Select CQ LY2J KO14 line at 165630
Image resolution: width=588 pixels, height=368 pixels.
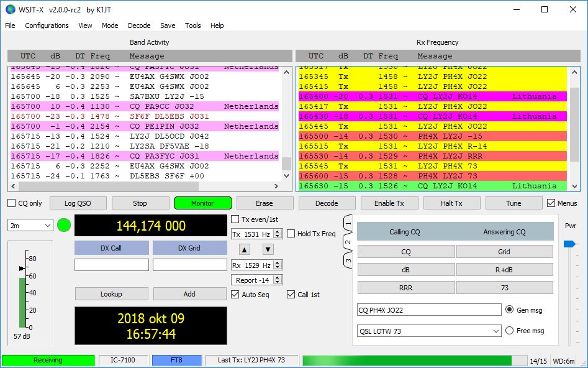click(x=433, y=186)
